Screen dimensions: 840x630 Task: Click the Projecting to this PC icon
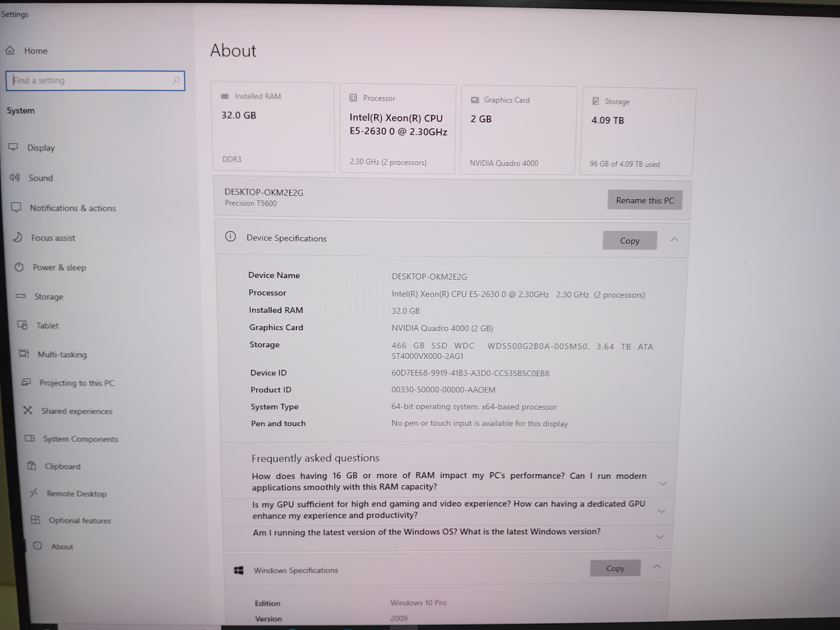26,382
